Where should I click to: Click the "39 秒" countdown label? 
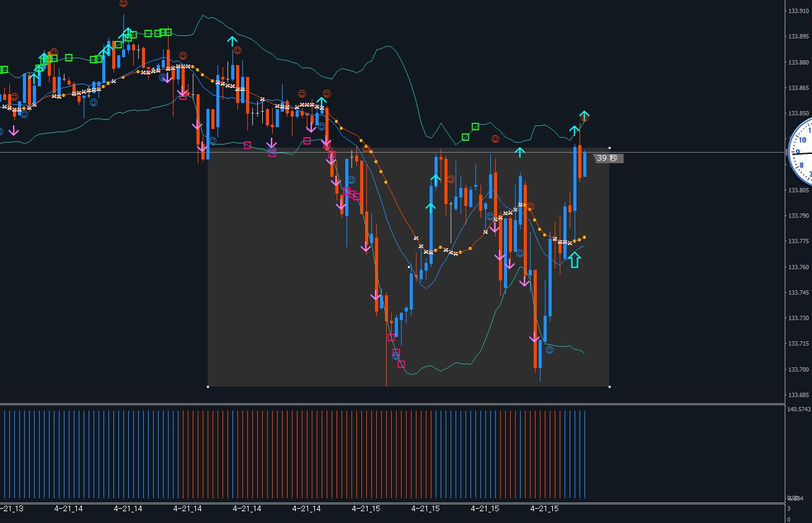tap(607, 158)
